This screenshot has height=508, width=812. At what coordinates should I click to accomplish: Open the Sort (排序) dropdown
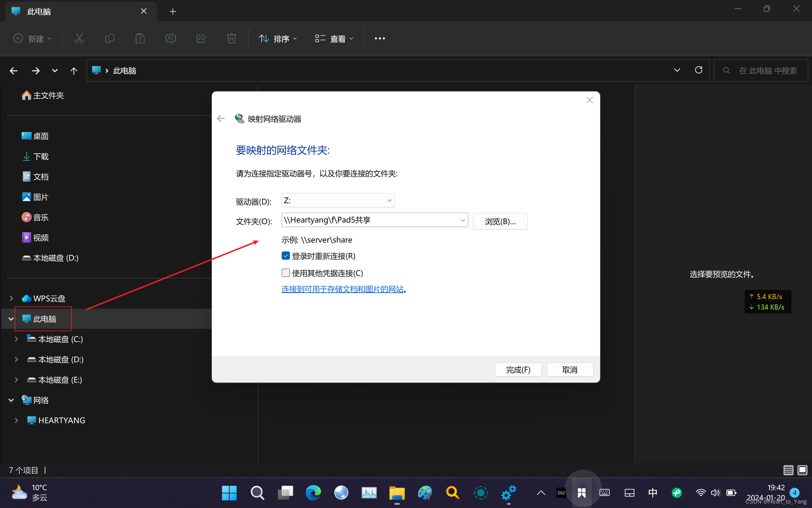278,39
